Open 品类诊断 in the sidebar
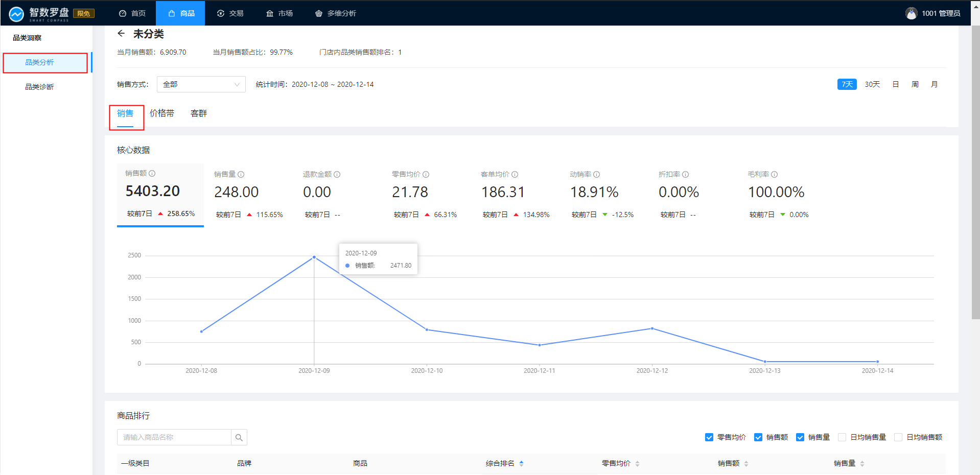This screenshot has width=980, height=475. pos(39,87)
